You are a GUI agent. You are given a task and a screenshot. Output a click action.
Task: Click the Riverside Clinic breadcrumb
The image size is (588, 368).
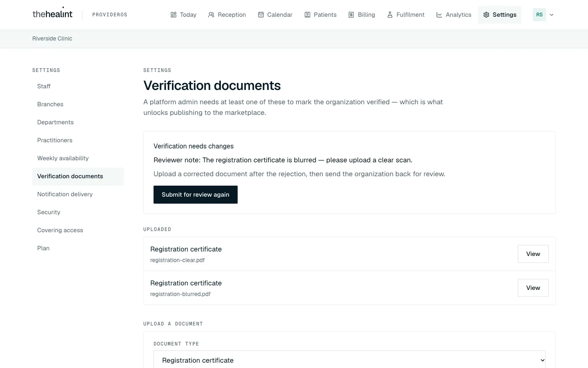tap(52, 38)
